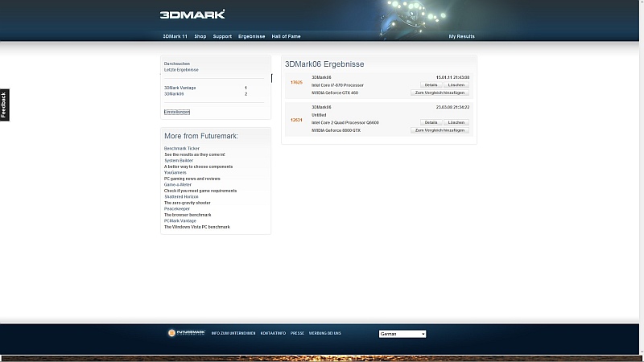Open the Support menu item

click(x=222, y=36)
